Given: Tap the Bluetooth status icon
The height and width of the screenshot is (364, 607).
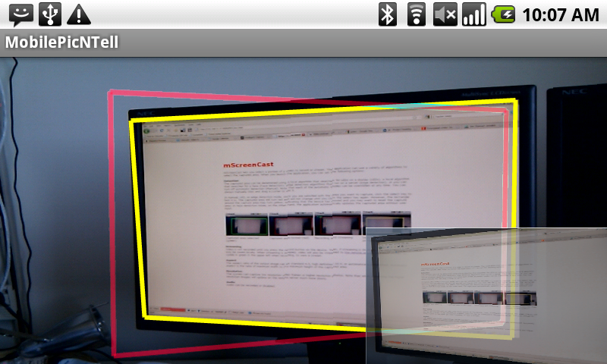Looking at the screenshot, I should (x=388, y=14).
